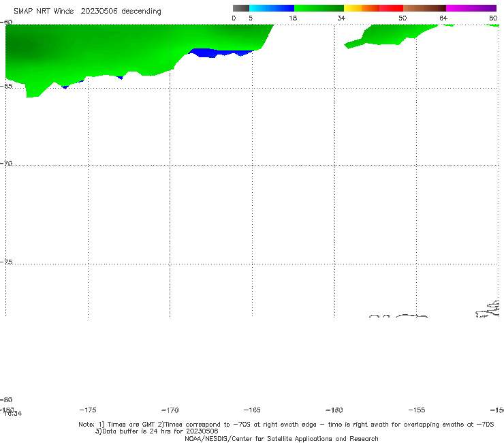Click the latitude label -70
This screenshot has width=504, height=443.
coord(6,164)
